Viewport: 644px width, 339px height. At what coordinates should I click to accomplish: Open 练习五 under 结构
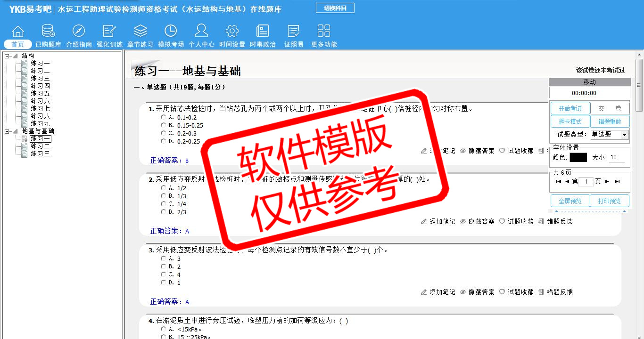(x=40, y=94)
